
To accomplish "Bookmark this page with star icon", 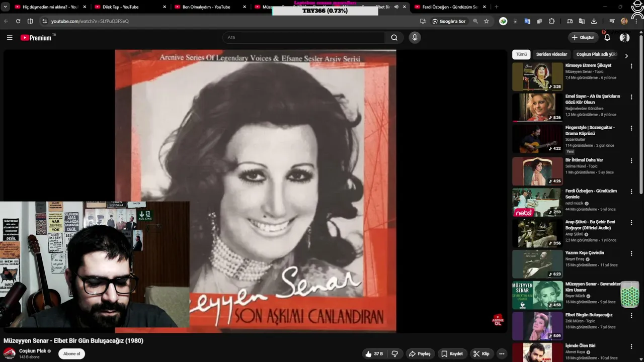I will pyautogui.click(x=487, y=21).
